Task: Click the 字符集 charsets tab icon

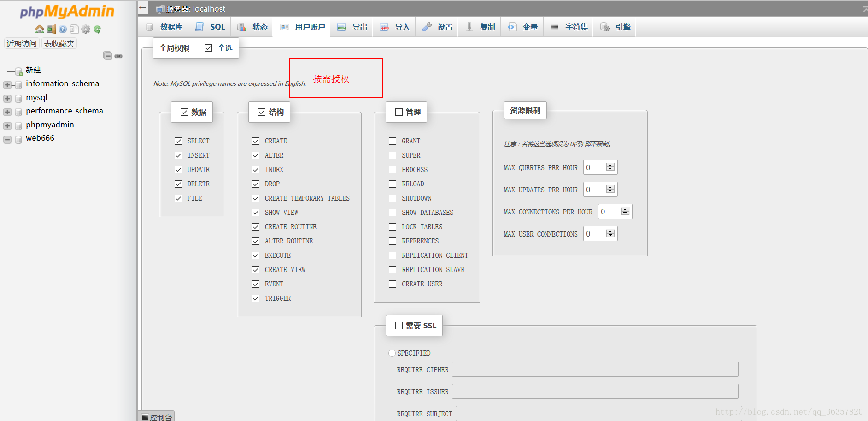Action: [555, 27]
